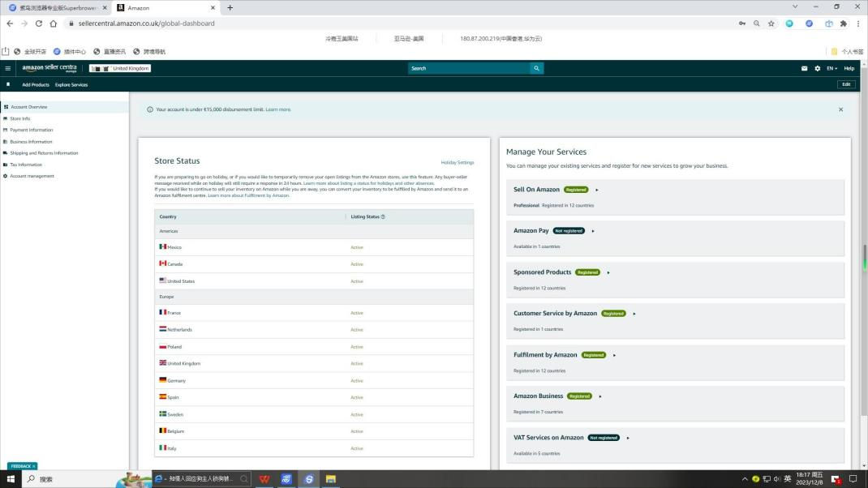Screen dimensions: 868x488
Task: Go back using the browser back arrow
Action: (x=10, y=24)
